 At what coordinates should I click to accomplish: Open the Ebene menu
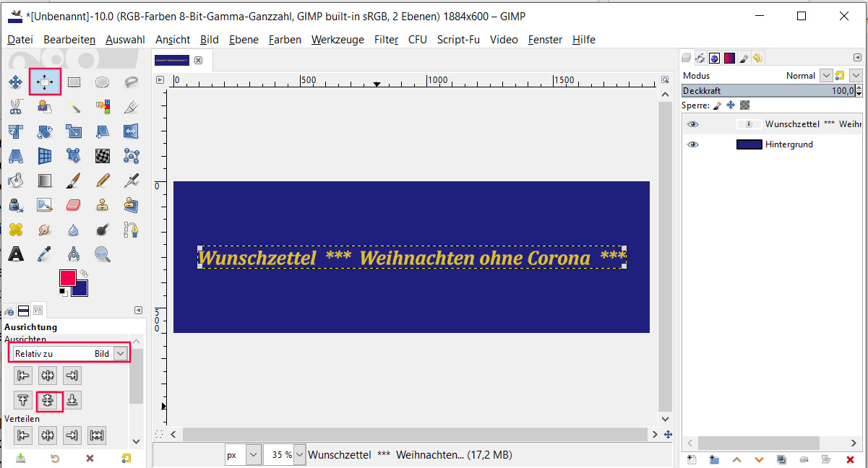[244, 40]
